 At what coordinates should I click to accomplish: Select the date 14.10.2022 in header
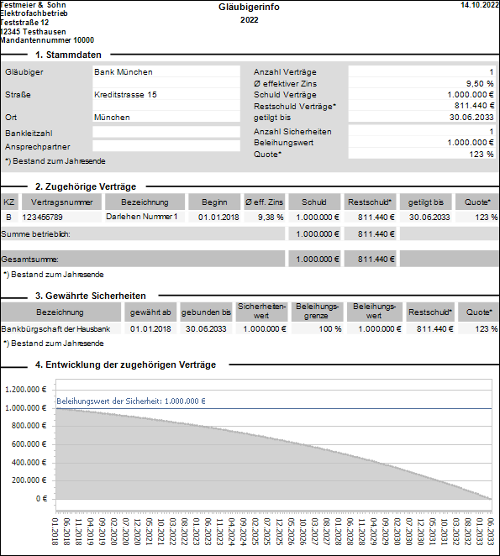point(480,5)
